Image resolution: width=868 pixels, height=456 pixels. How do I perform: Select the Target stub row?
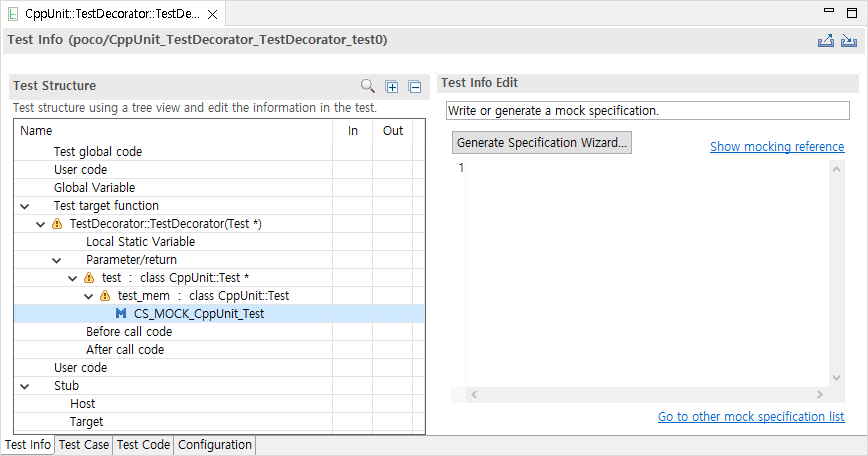(x=219, y=422)
